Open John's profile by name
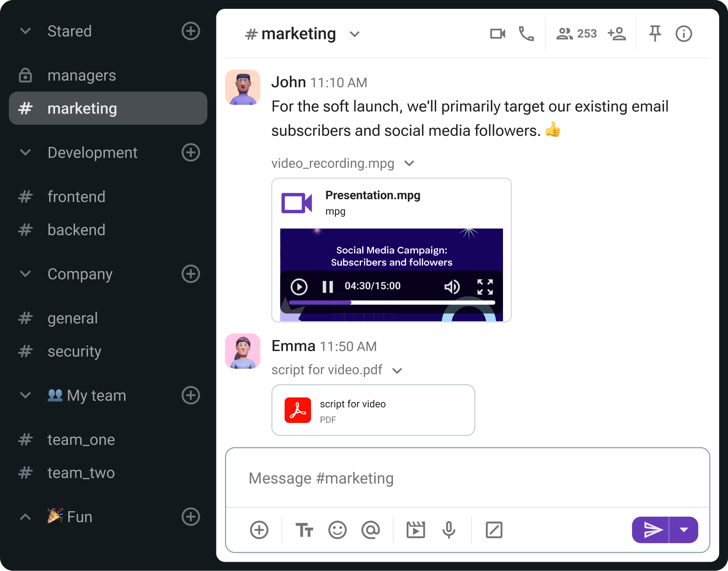The image size is (728, 571). click(x=289, y=82)
